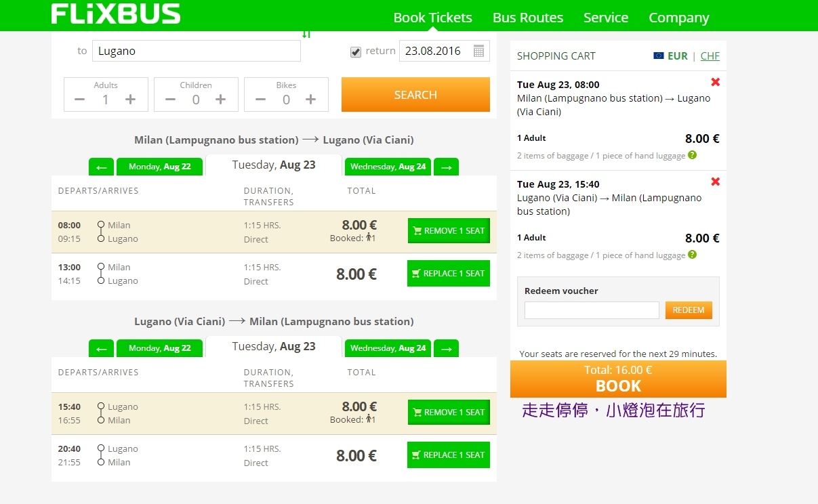Go to previous day for Lugano–Milan
Image resolution: width=818 pixels, height=504 pixels.
101,348
